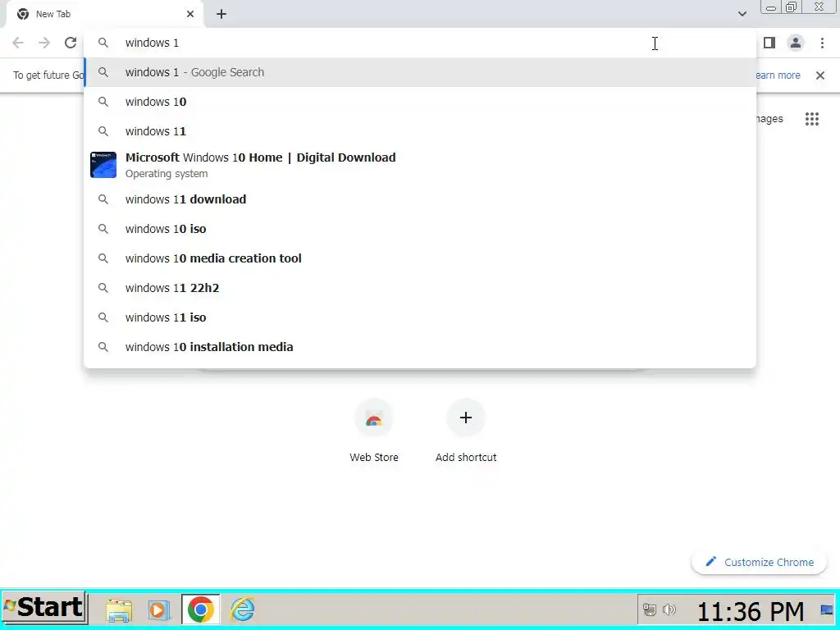This screenshot has height=630, width=840.
Task: Toggle the Chrome side panel icon
Action: tap(769, 43)
